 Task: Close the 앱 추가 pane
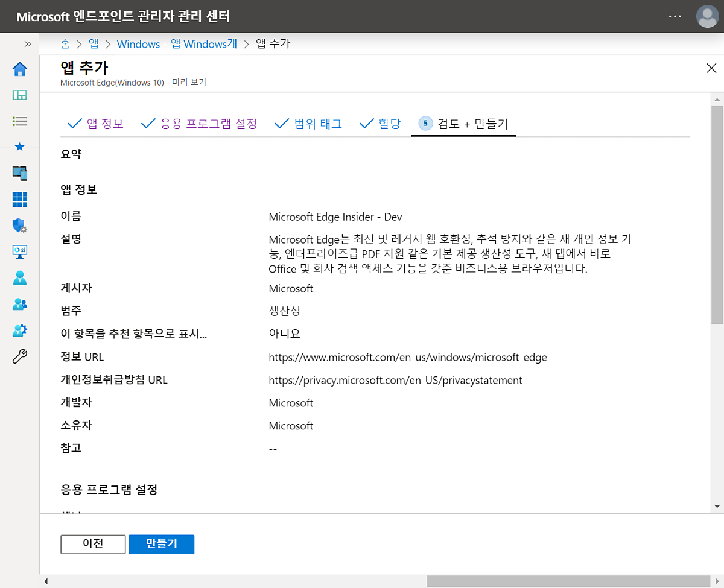711,68
